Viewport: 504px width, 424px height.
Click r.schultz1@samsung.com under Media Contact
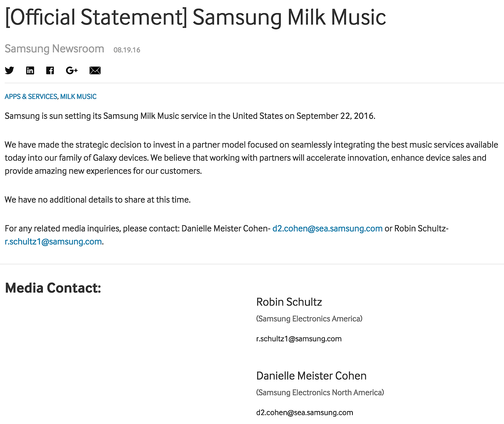pos(299,339)
